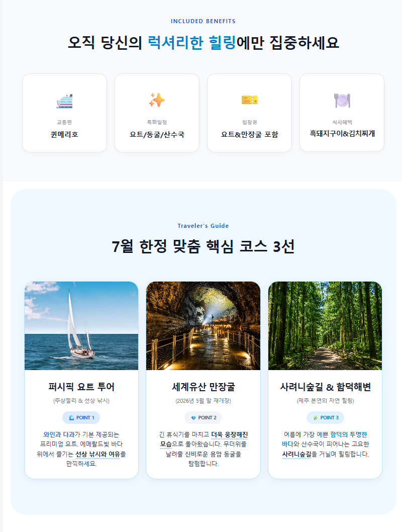The image size is (402, 532).
Task: Open the Saryeoni forest path photo
Action: point(325,326)
